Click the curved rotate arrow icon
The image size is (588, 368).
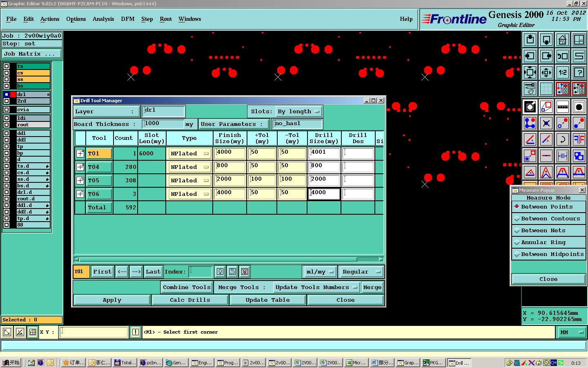pyautogui.click(x=563, y=139)
